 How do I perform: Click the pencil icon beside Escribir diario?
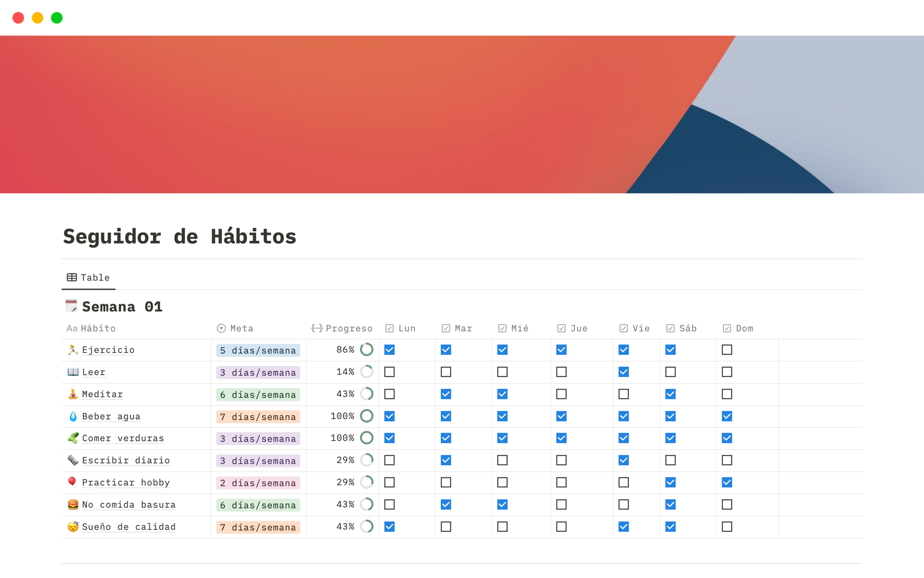[x=72, y=460]
